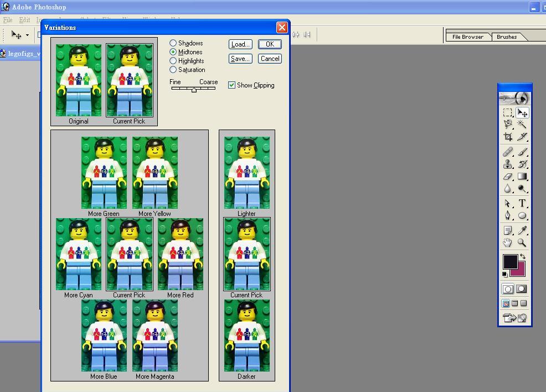Click the OK button
546x392 pixels.
point(270,44)
